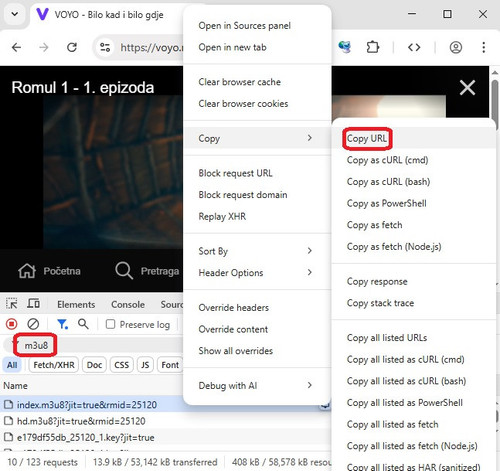Choose Block request domain
This screenshot has width=500, height=471.
257,195
